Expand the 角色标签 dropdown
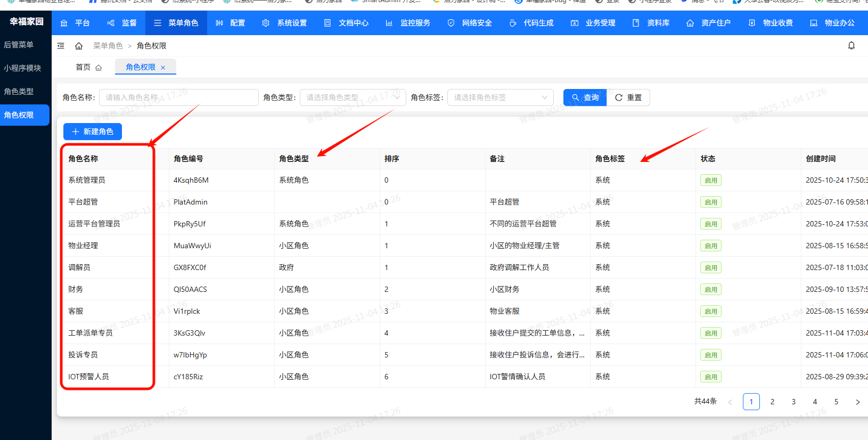 [500, 97]
